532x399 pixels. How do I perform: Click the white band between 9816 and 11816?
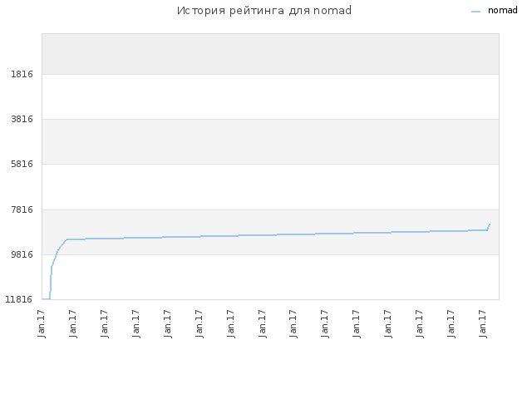pos(270,277)
